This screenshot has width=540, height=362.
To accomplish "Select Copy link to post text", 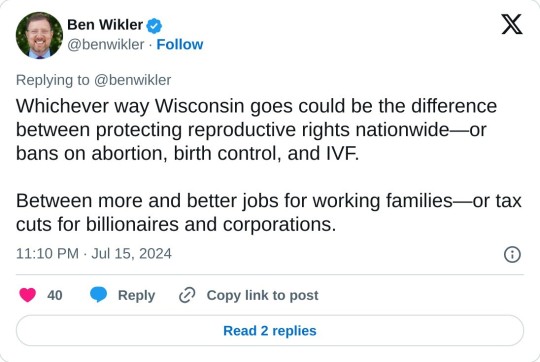I will (262, 296).
